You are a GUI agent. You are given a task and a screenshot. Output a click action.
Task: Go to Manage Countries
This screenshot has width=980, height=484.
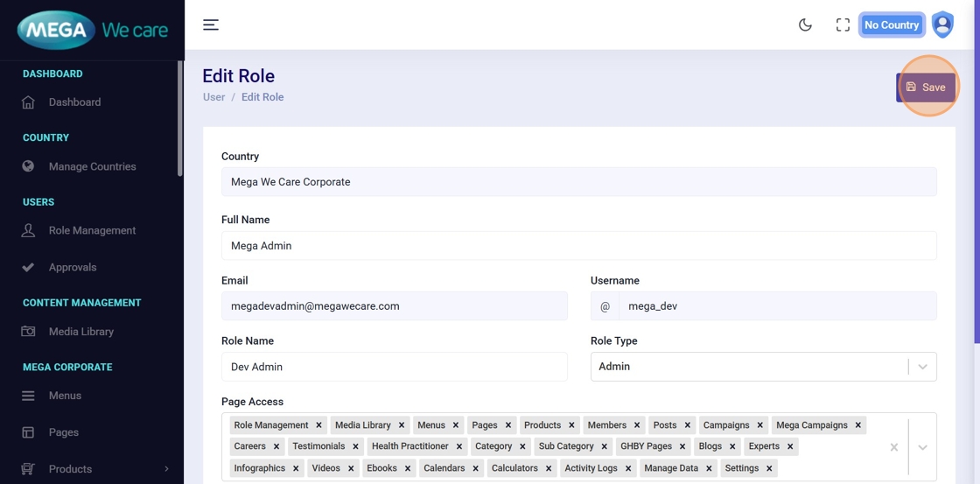92,166
